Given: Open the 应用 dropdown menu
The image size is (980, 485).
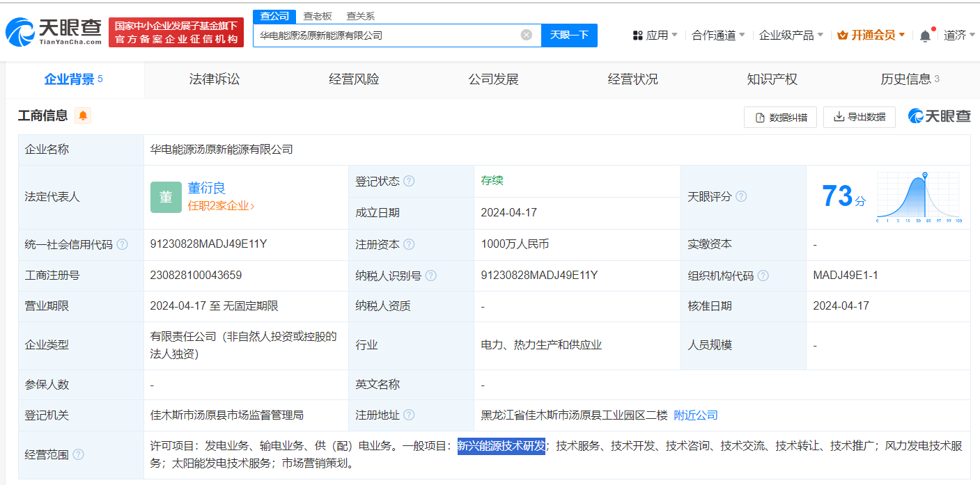Looking at the screenshot, I should [x=655, y=35].
